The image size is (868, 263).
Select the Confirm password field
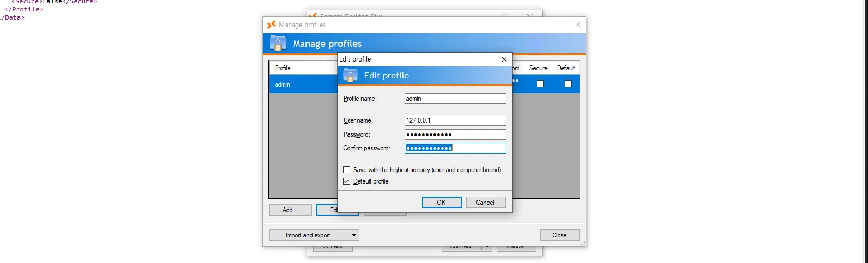(x=455, y=148)
